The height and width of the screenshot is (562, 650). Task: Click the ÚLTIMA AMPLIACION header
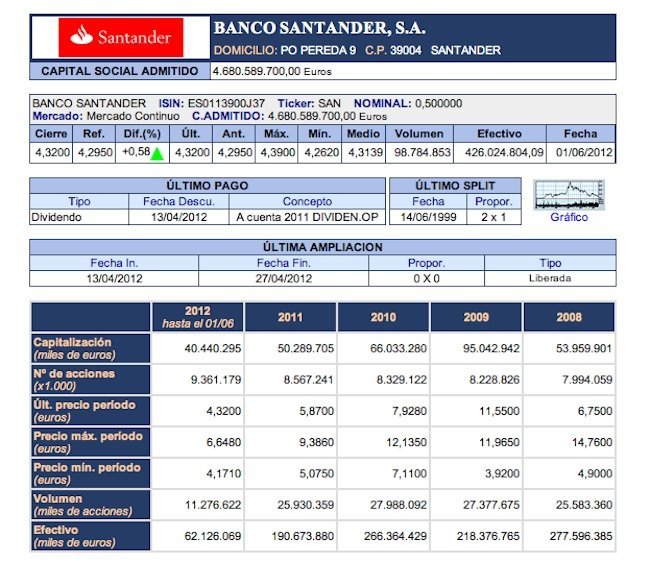click(x=323, y=247)
